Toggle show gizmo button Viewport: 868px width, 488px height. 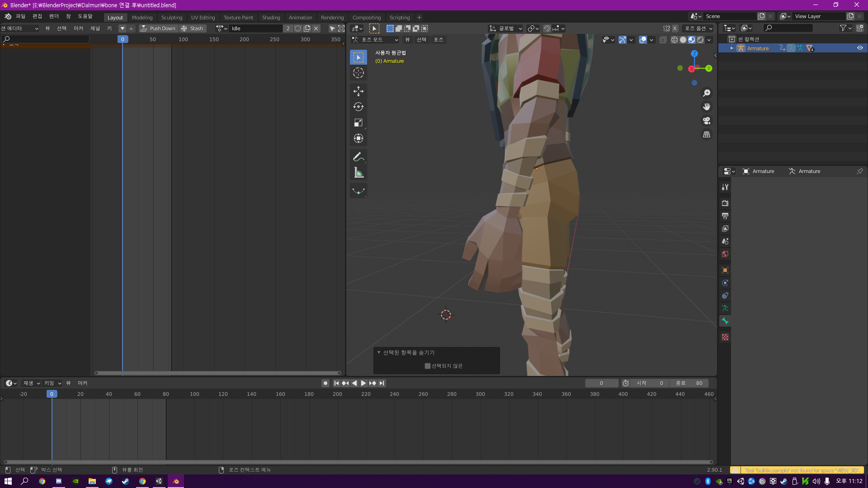point(623,40)
